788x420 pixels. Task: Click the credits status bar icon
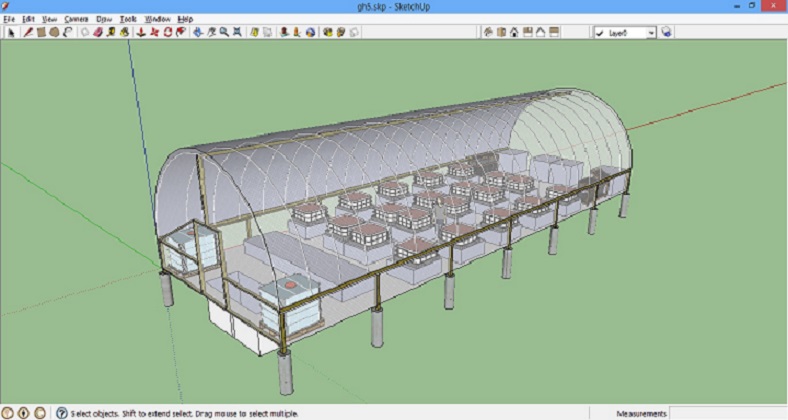point(24,413)
